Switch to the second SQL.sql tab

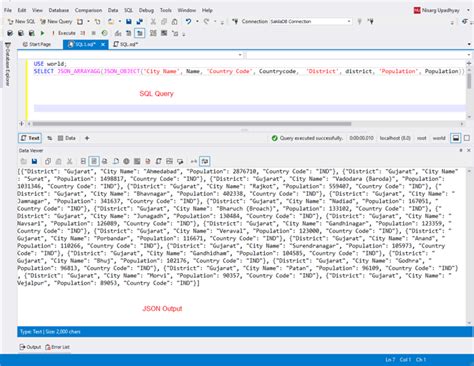(126, 44)
